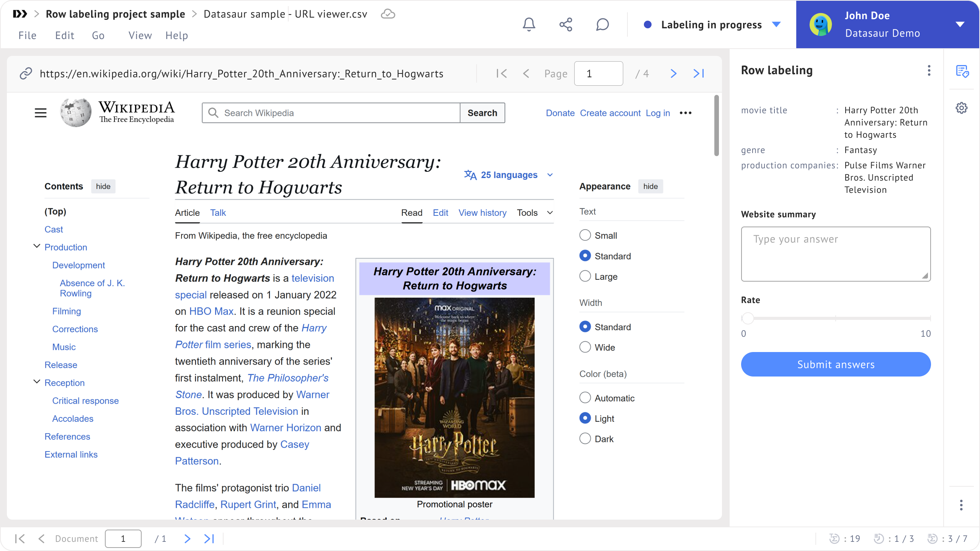The image size is (980, 551).
Task: Click Row labeling three-dot options icon
Action: pyautogui.click(x=929, y=70)
